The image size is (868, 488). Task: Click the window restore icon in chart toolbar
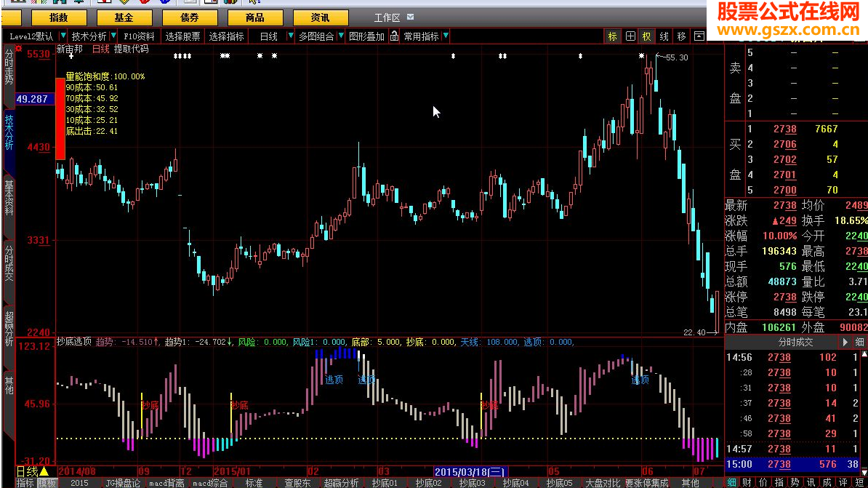pyautogui.click(x=699, y=36)
